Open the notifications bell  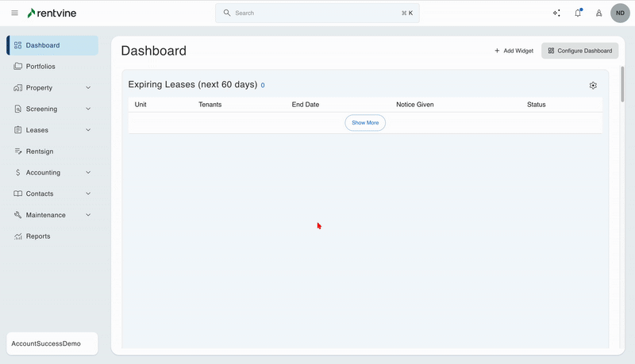(x=578, y=13)
